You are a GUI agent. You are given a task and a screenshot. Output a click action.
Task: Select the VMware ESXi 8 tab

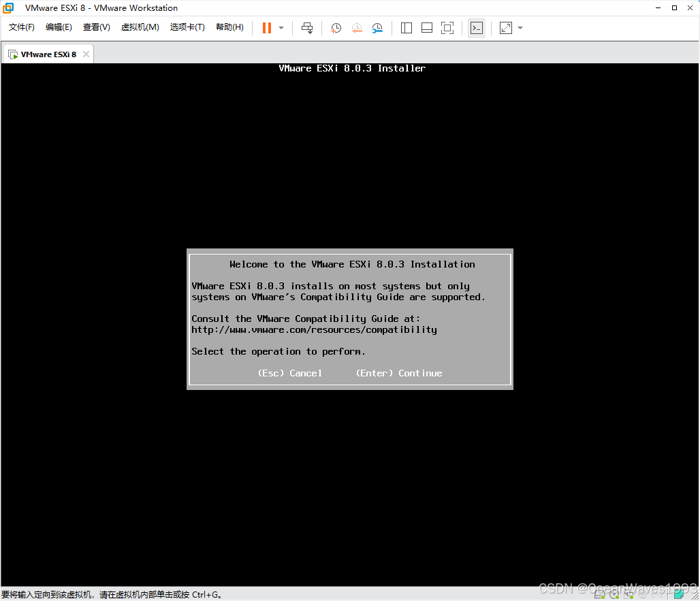click(x=48, y=54)
